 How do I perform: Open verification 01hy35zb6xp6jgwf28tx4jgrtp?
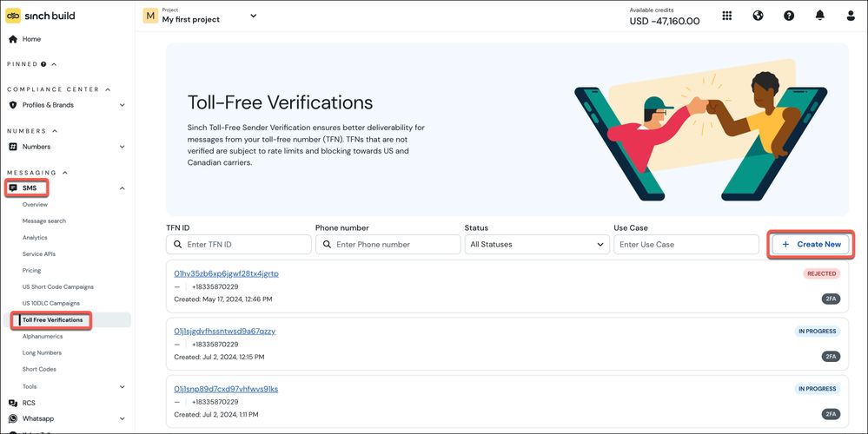[x=227, y=273]
